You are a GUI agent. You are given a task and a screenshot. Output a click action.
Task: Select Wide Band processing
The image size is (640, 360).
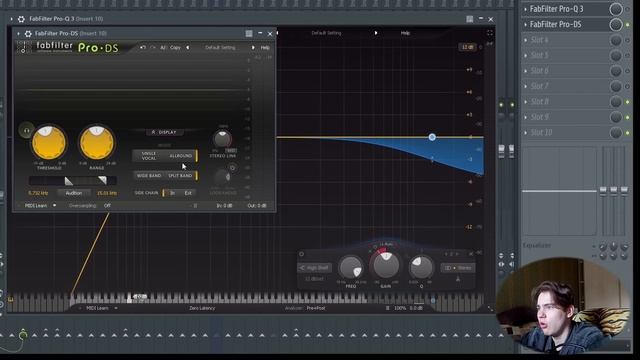149,176
